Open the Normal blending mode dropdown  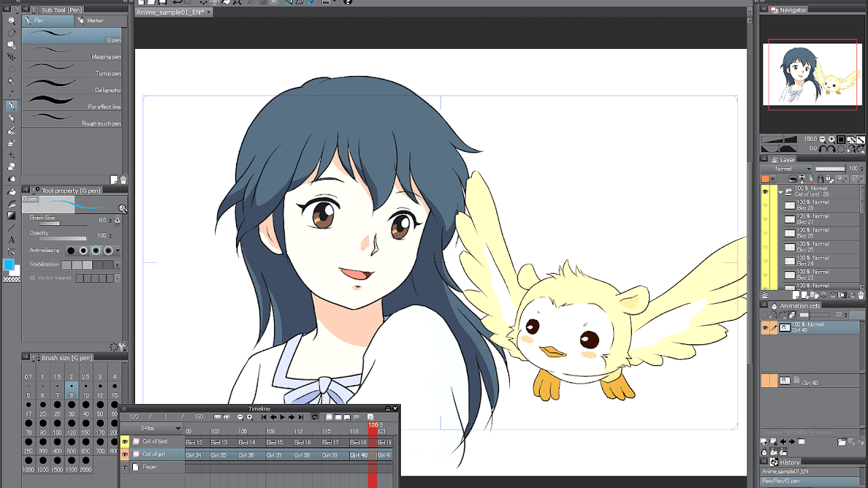[x=786, y=168]
